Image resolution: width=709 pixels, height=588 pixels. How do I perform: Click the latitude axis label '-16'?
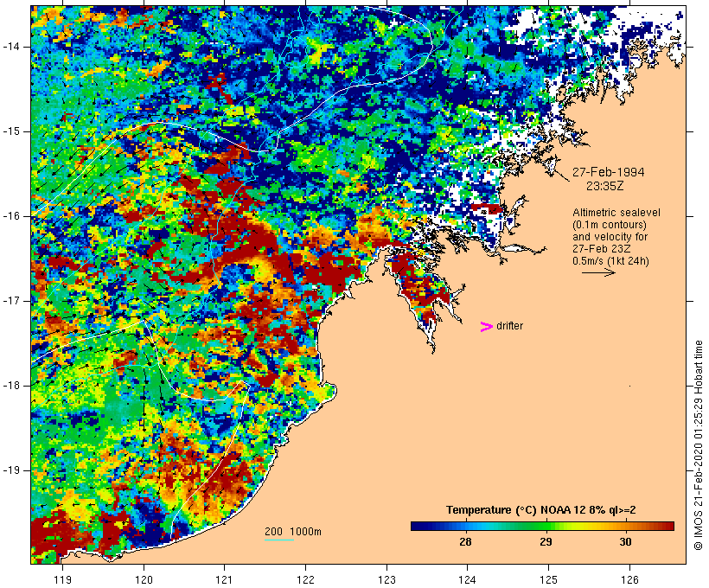coord(10,216)
